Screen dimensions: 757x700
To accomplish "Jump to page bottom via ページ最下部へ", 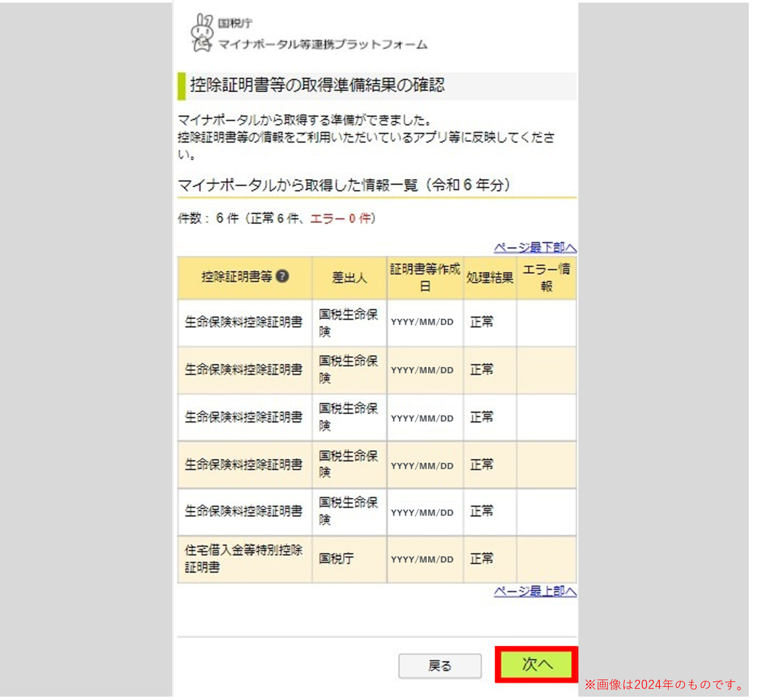I will 535,247.
